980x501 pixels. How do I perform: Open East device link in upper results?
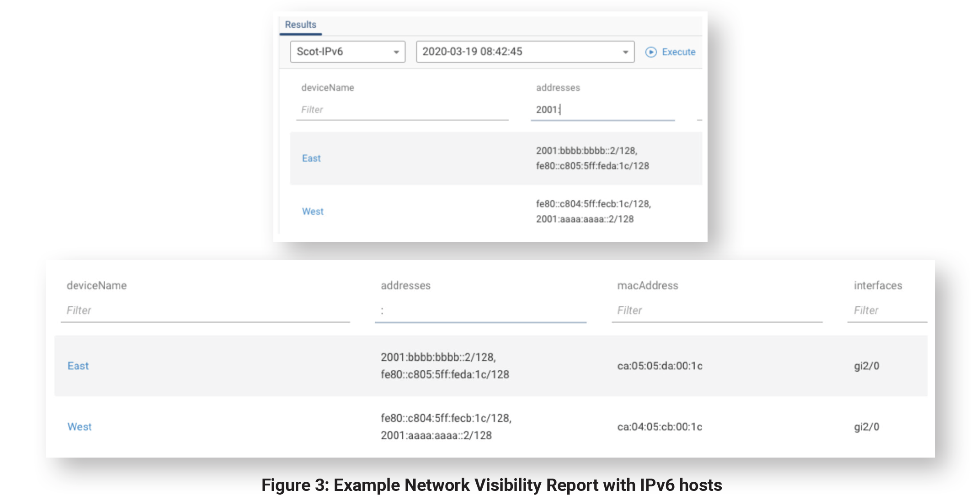pos(311,158)
